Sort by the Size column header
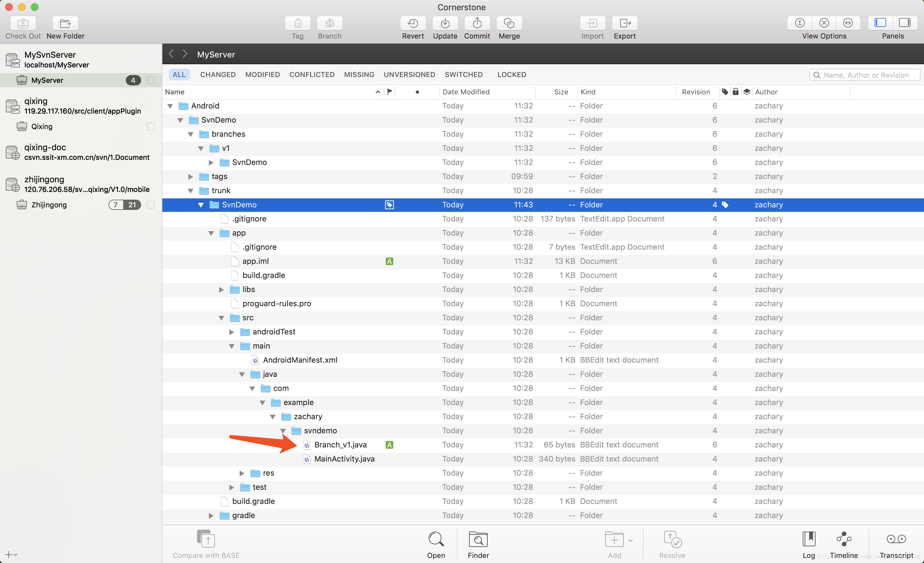The height and width of the screenshot is (563, 924). click(x=557, y=92)
